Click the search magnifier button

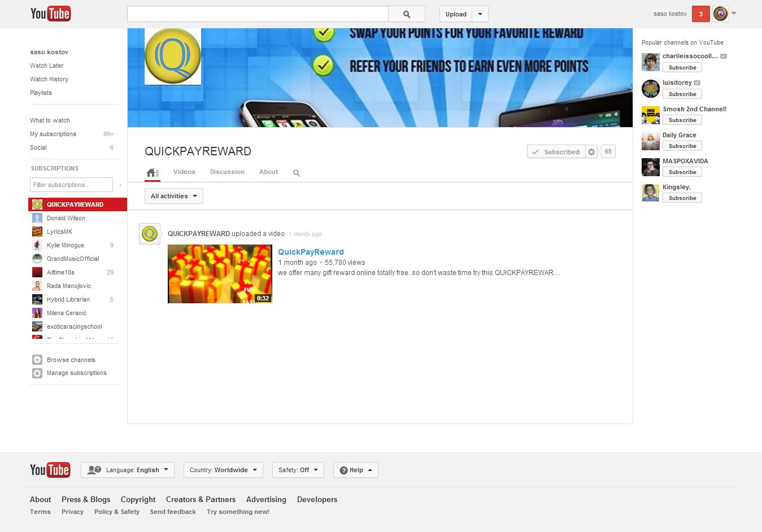click(407, 14)
